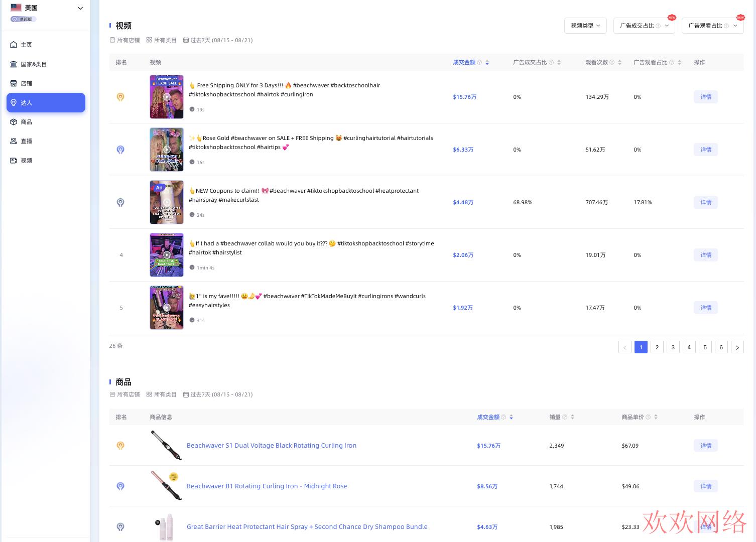Click the rank-one medal of Beachwaver S1
The width and height of the screenshot is (756, 542).
120,445
